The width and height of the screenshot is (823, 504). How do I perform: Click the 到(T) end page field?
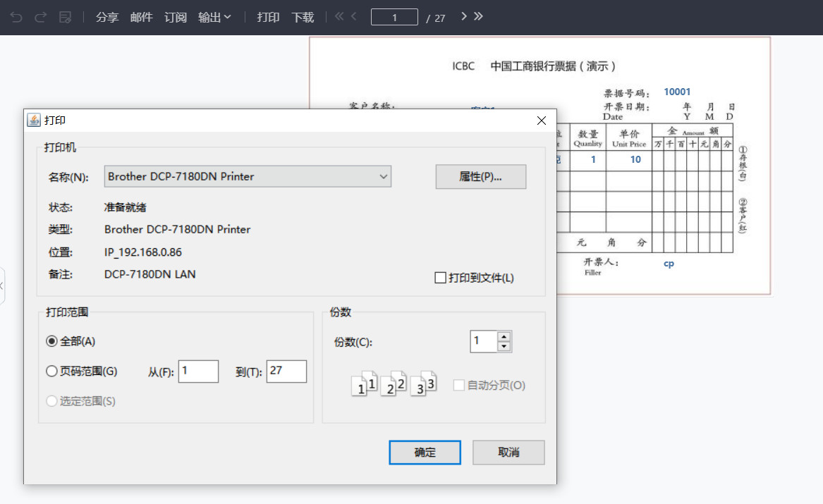coord(286,371)
